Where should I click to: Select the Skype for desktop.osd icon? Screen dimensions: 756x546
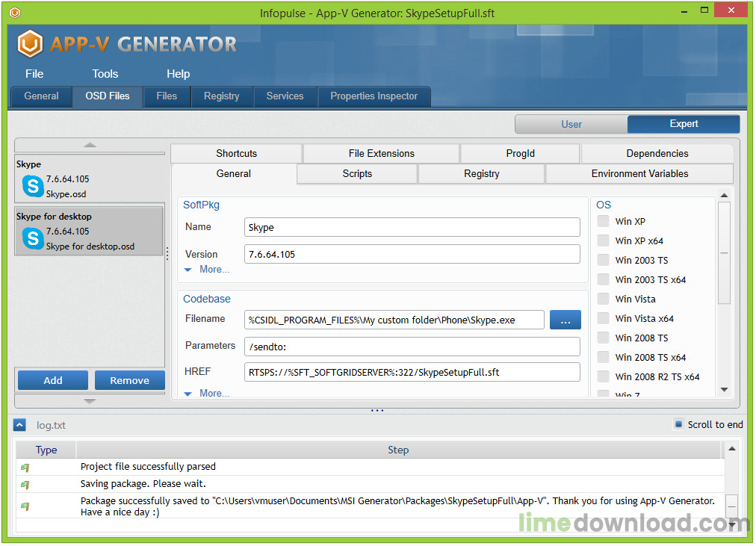[x=33, y=238]
